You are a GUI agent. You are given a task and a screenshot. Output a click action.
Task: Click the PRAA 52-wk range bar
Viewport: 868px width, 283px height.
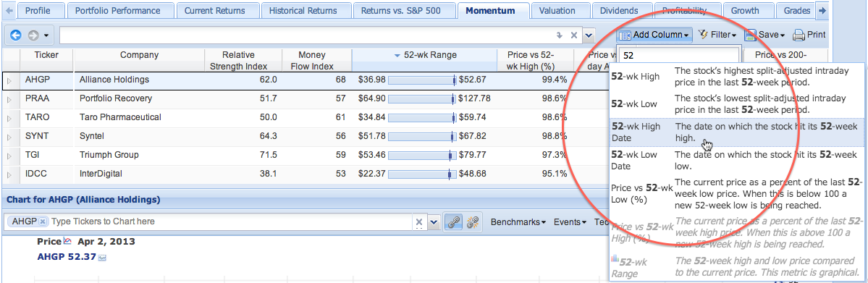tap(422, 98)
